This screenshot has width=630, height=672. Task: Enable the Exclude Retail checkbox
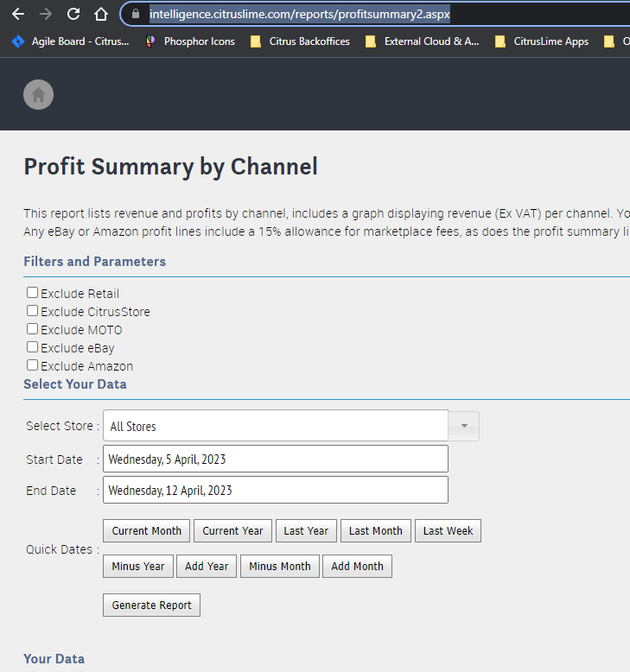(x=33, y=293)
